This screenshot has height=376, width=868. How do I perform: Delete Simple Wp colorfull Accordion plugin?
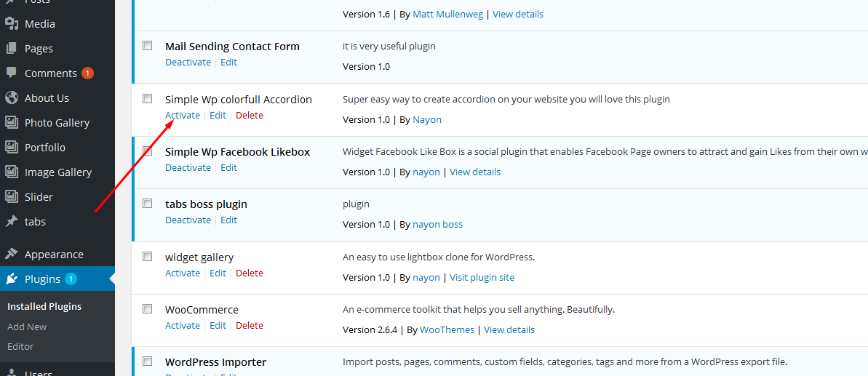250,115
